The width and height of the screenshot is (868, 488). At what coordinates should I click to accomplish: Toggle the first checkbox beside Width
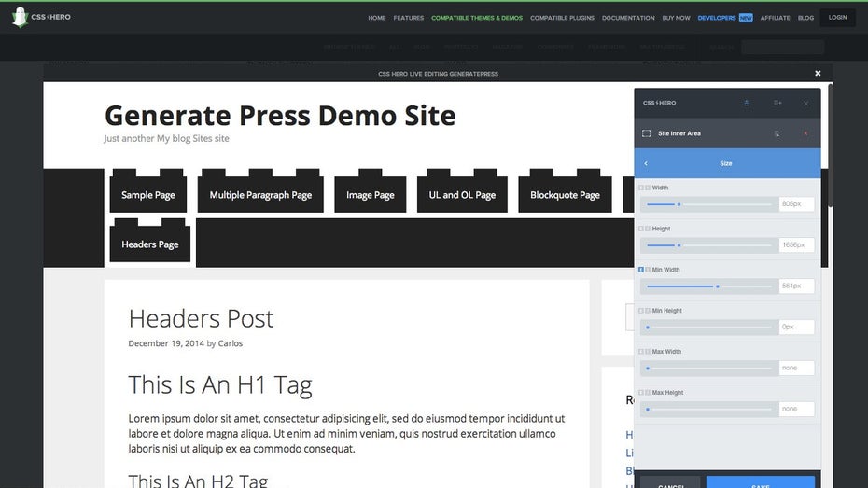(x=641, y=188)
